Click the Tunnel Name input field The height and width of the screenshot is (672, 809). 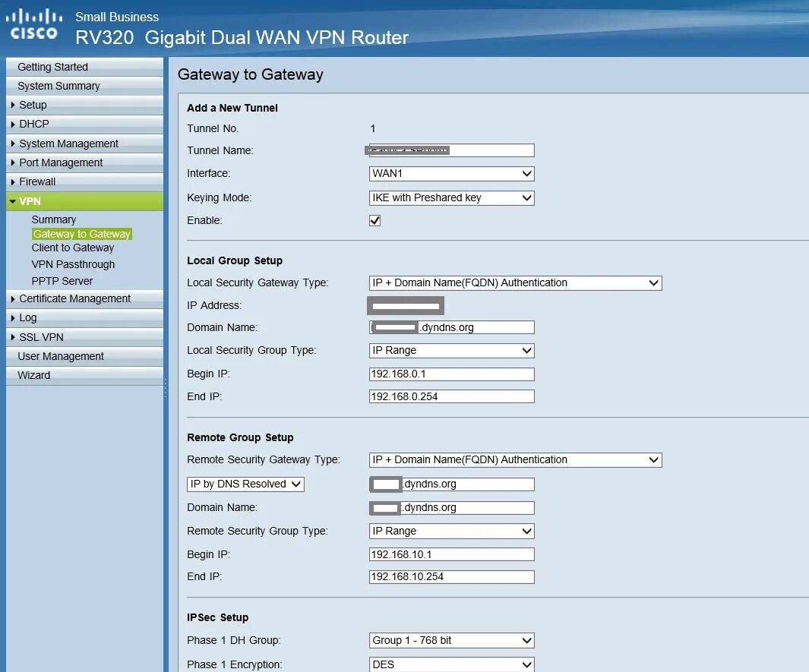click(x=451, y=150)
